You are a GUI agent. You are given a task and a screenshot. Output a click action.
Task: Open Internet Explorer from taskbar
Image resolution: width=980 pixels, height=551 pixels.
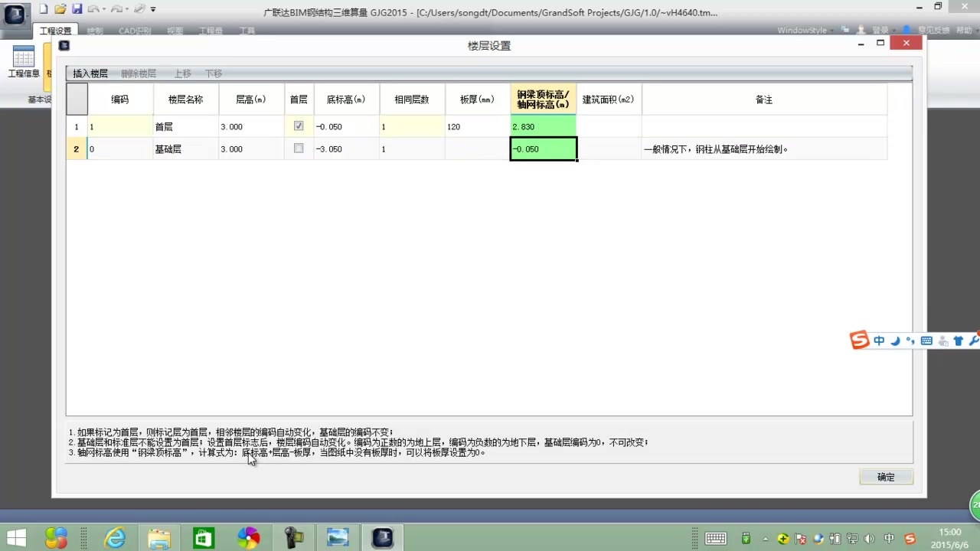click(115, 538)
